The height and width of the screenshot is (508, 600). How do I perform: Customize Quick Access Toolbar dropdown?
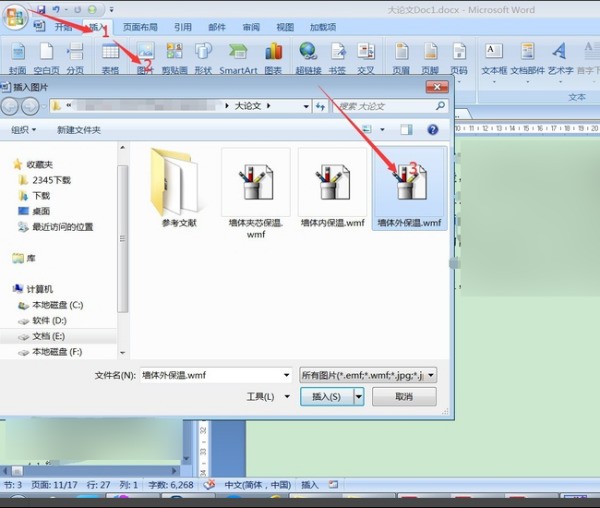tap(111, 10)
